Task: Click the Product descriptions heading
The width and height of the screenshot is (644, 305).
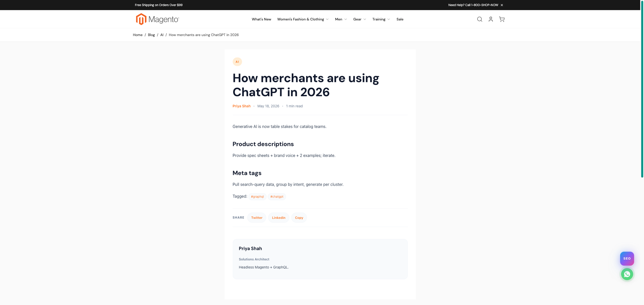Action: pyautogui.click(x=263, y=144)
